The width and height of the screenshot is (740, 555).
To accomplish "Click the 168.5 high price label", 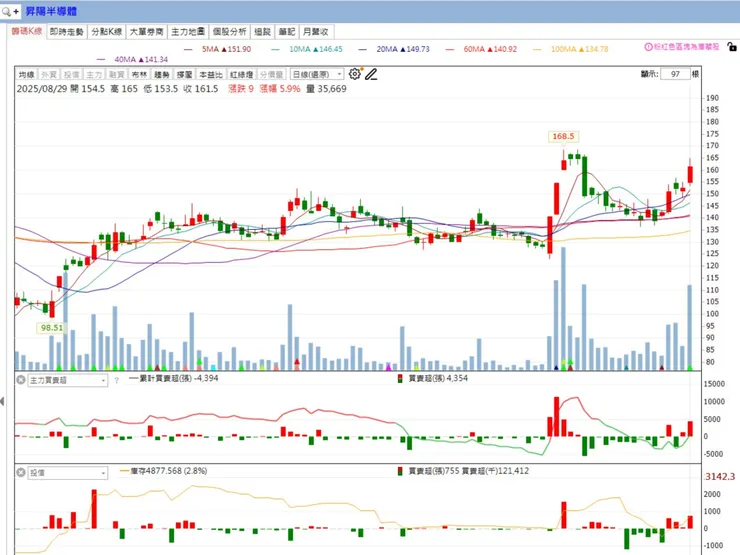I will pos(563,136).
